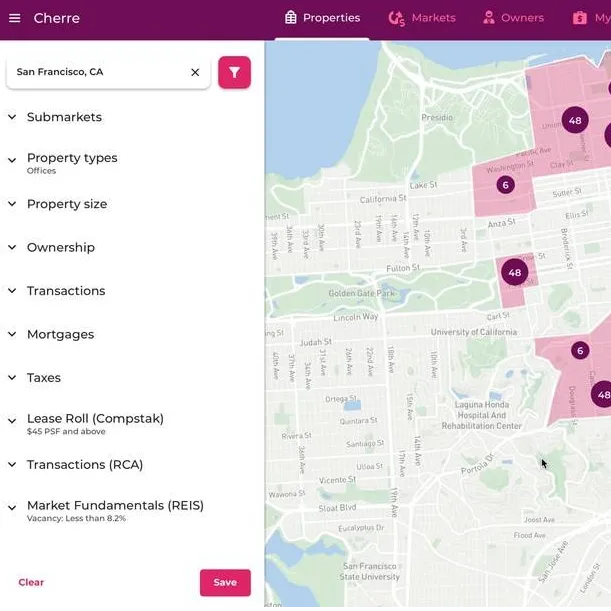Click the 6 cluster near Washington St

pyautogui.click(x=505, y=185)
